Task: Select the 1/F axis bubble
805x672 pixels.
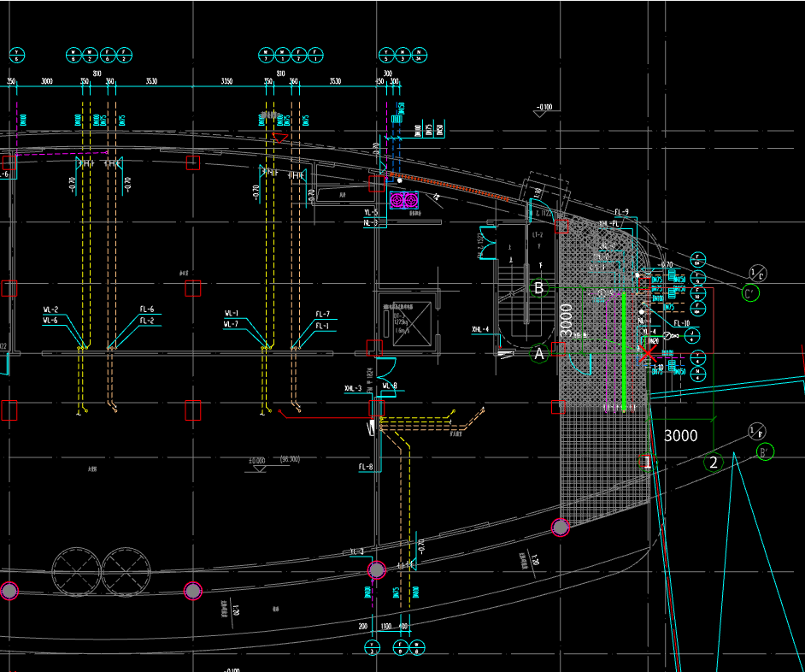Action: [756, 431]
